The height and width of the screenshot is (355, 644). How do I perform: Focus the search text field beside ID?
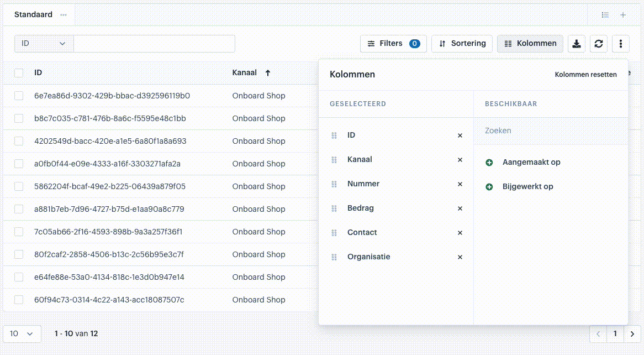click(155, 44)
